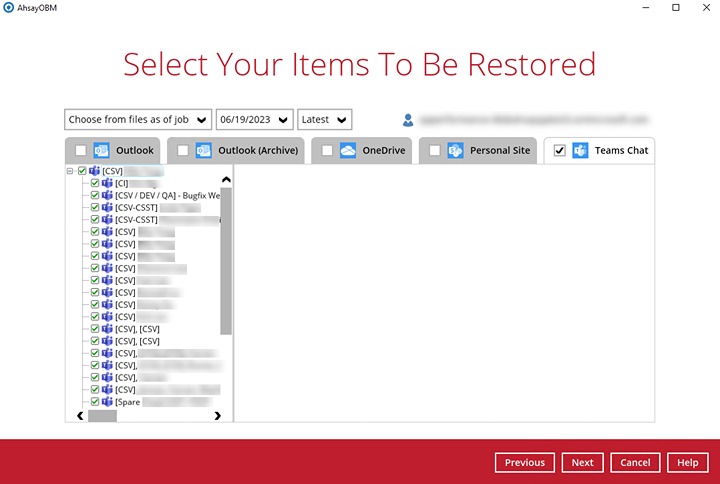Check the OneDrive tab checkbox
Image resolution: width=720 pixels, height=484 pixels.
[x=327, y=151]
